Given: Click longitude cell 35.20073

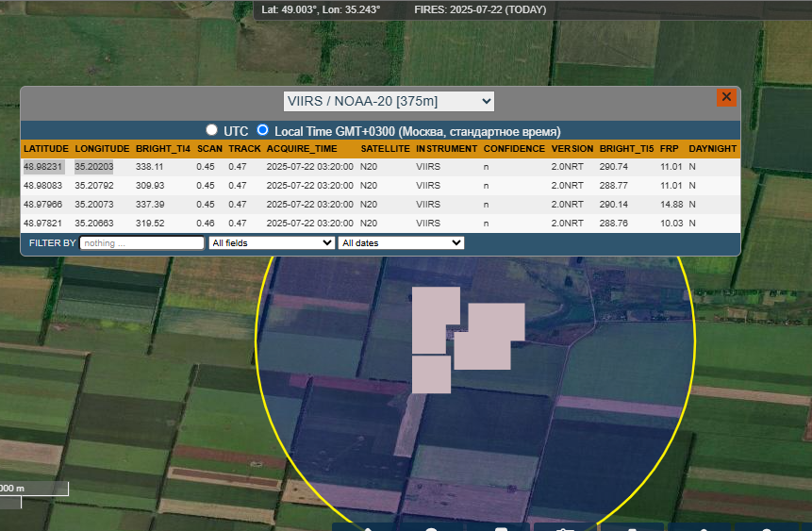Looking at the screenshot, I should pyautogui.click(x=93, y=205).
